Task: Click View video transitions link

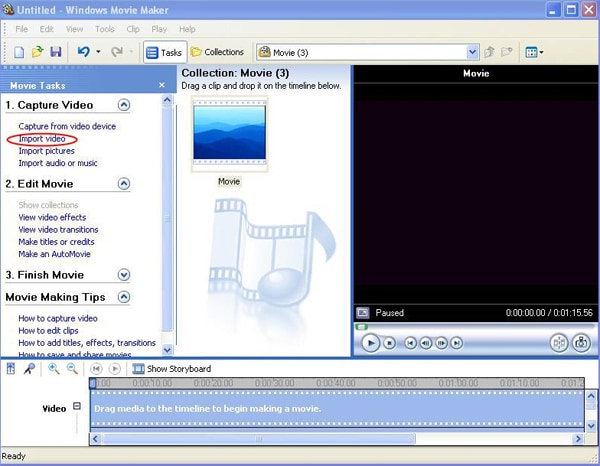Action: point(58,230)
